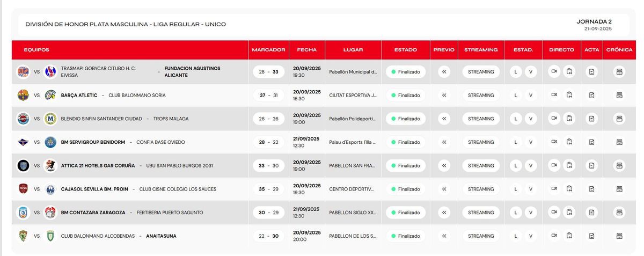Screen dimensions: 644x256
Task: Click the JORNADA 2 label
Action: [x=594, y=21]
